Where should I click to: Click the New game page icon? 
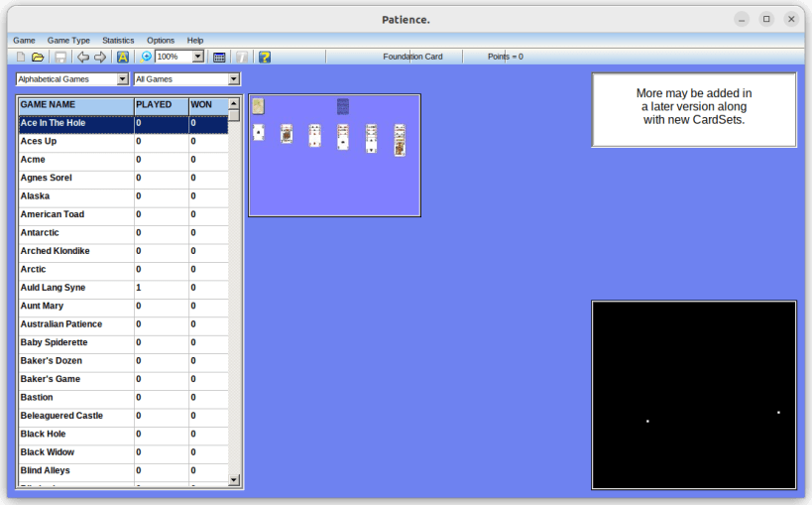pyautogui.click(x=21, y=57)
